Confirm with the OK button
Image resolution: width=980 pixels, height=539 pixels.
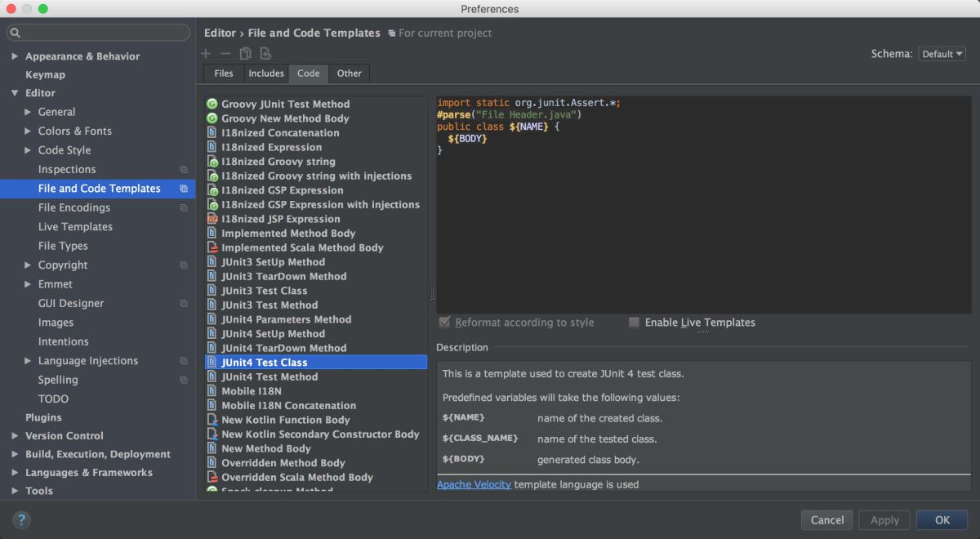[x=942, y=520]
